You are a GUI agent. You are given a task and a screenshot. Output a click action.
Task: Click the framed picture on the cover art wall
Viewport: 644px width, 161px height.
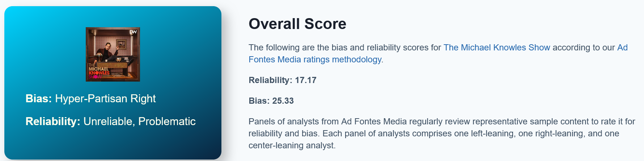(122, 44)
